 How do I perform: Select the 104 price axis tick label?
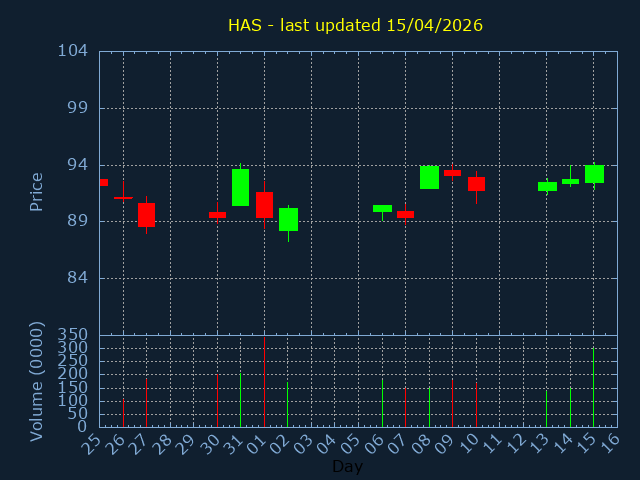(72, 51)
